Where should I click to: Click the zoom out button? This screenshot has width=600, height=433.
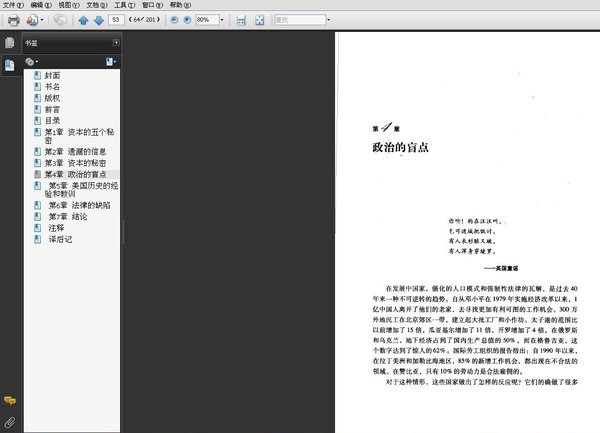point(173,20)
